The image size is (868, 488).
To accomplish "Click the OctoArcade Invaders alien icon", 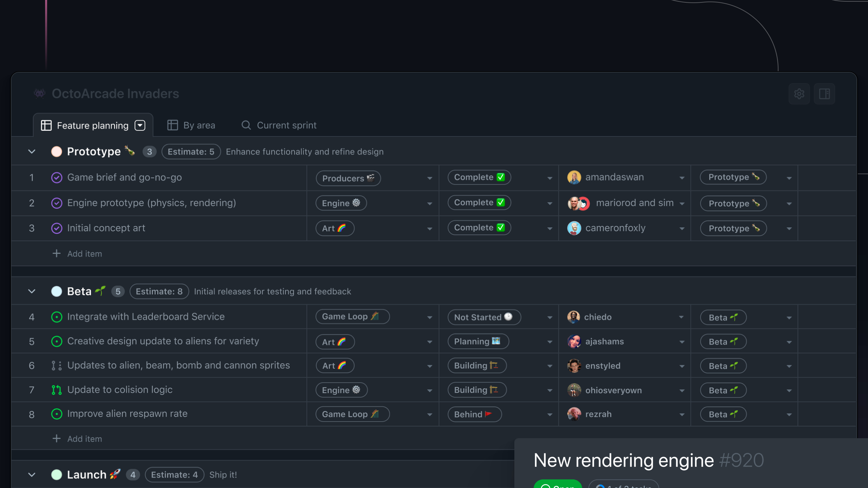I will point(40,93).
